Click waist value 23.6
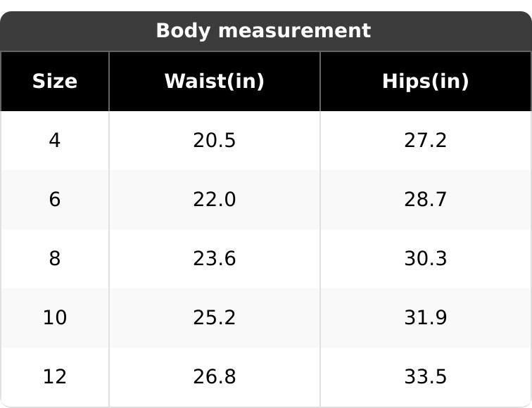 (x=214, y=259)
